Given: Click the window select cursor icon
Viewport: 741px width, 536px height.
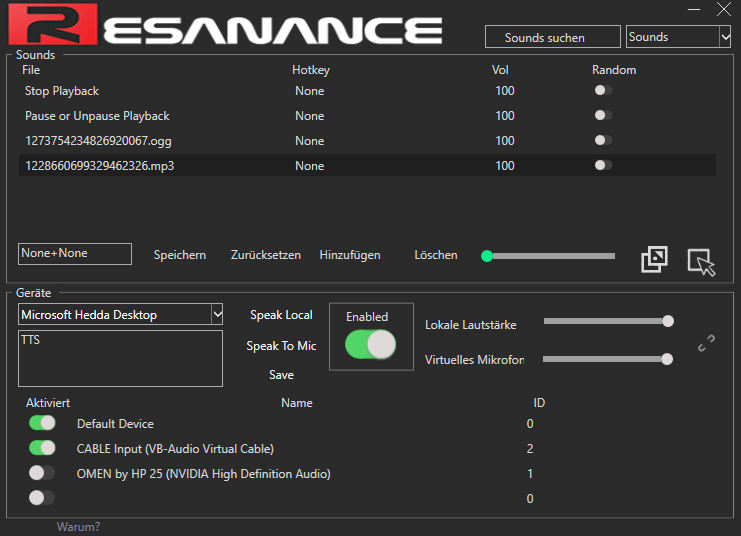Looking at the screenshot, I should pyautogui.click(x=702, y=261).
